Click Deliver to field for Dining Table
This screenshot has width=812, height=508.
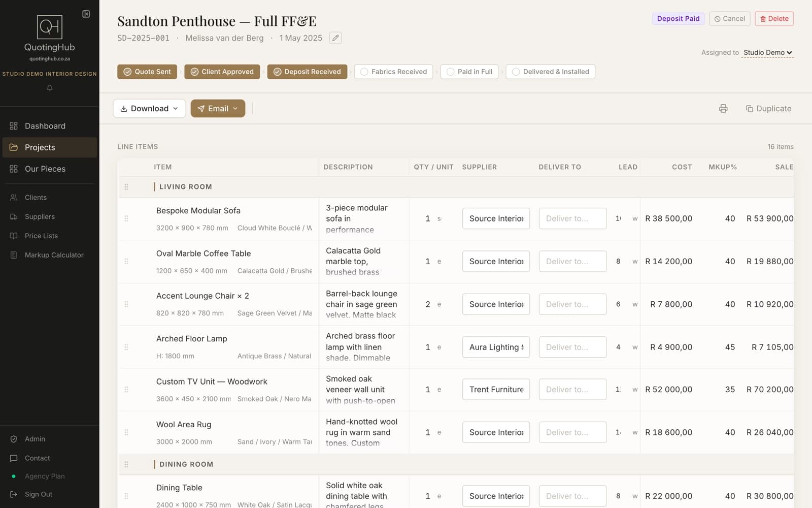pyautogui.click(x=572, y=496)
